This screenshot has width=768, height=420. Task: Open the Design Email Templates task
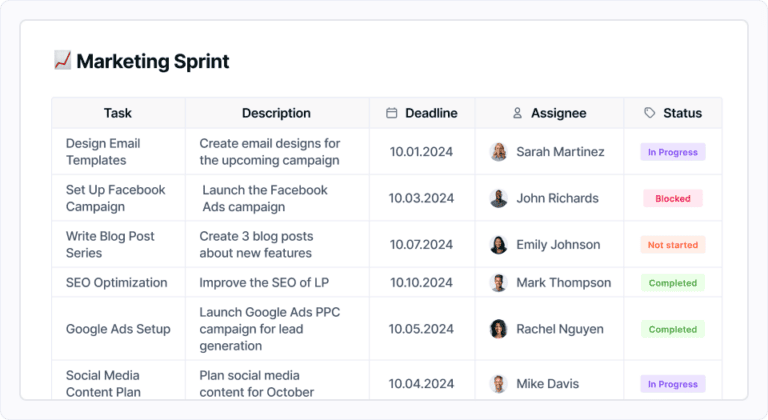(103, 152)
